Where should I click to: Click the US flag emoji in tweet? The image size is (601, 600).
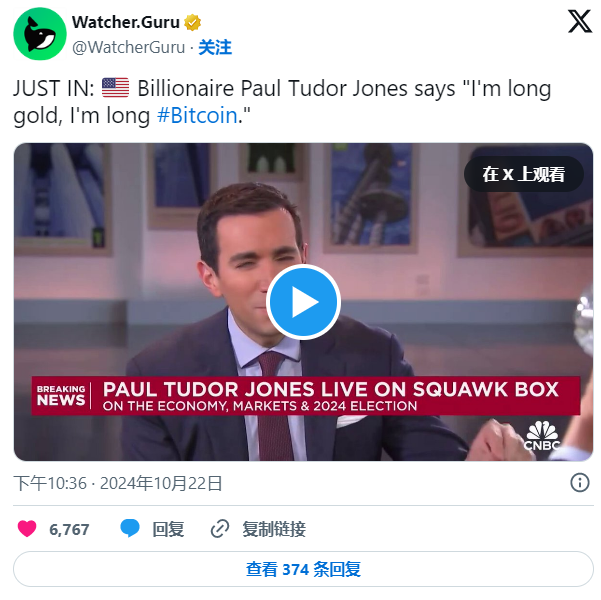(115, 88)
